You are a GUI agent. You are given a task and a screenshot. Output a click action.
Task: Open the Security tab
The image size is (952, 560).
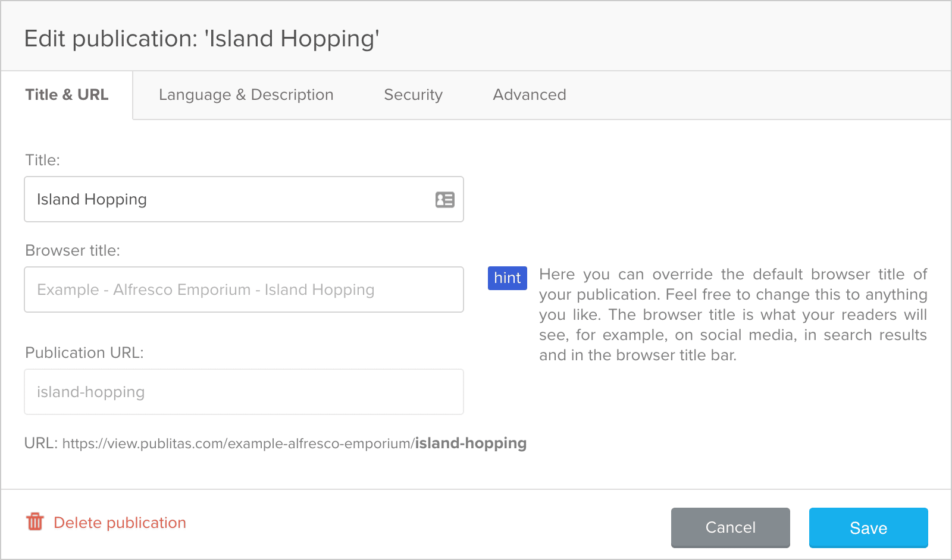pos(413,95)
